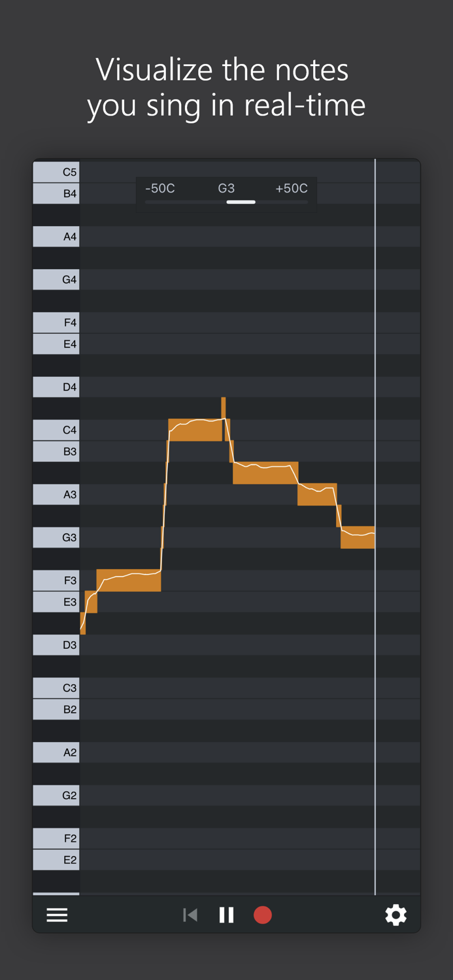453x980 pixels.
Task: Select the D4 piano key
Action: point(56,386)
